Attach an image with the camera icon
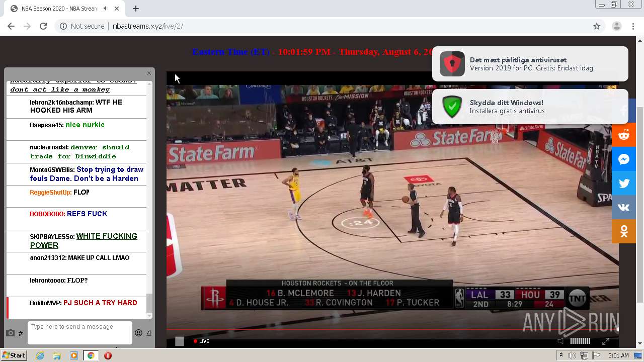The image size is (644, 362). (x=10, y=333)
